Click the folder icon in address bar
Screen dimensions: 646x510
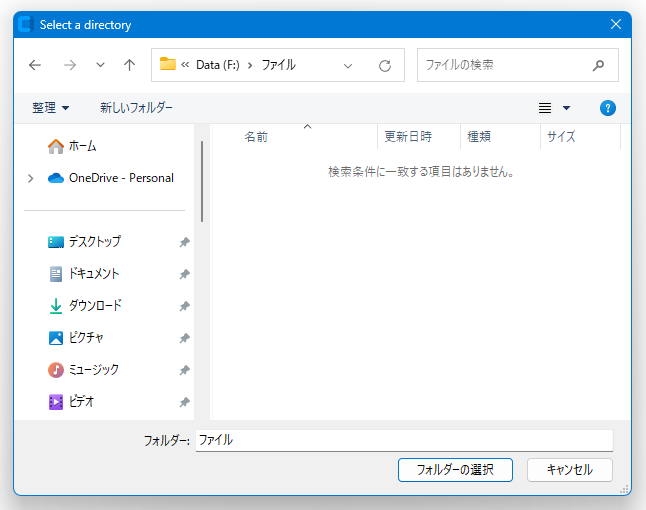point(168,64)
